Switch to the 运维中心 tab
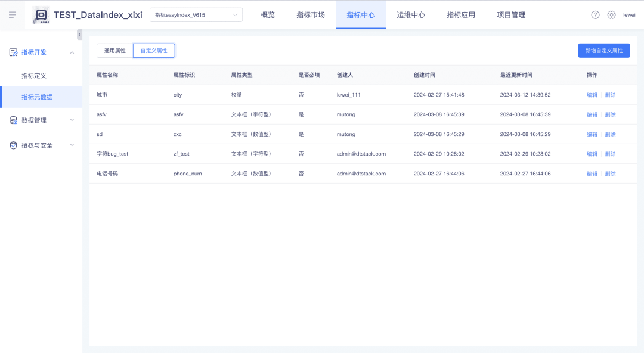The height and width of the screenshot is (353, 644). tap(411, 15)
